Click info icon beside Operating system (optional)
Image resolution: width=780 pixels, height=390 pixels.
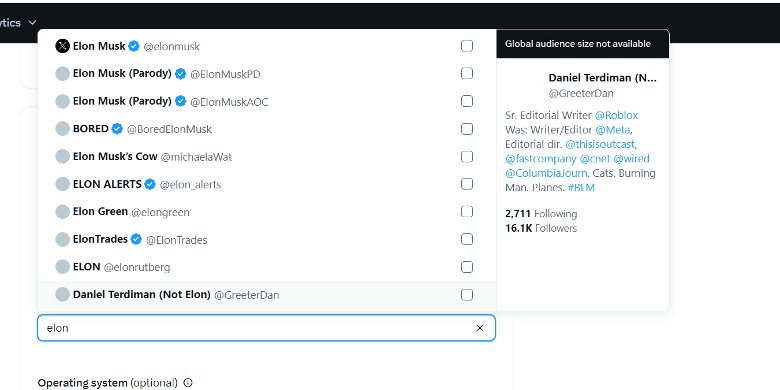(188, 383)
